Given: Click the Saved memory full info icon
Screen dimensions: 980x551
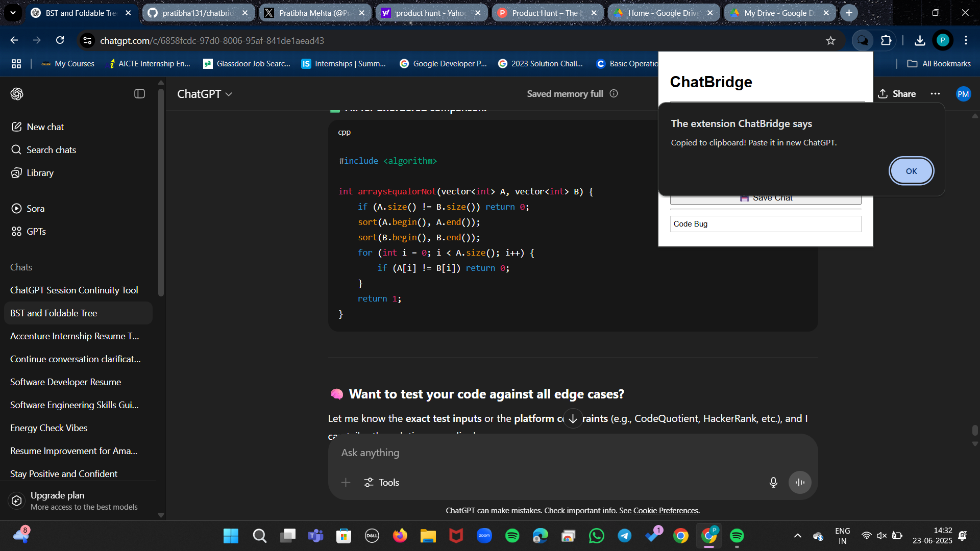Looking at the screenshot, I should [x=614, y=93].
